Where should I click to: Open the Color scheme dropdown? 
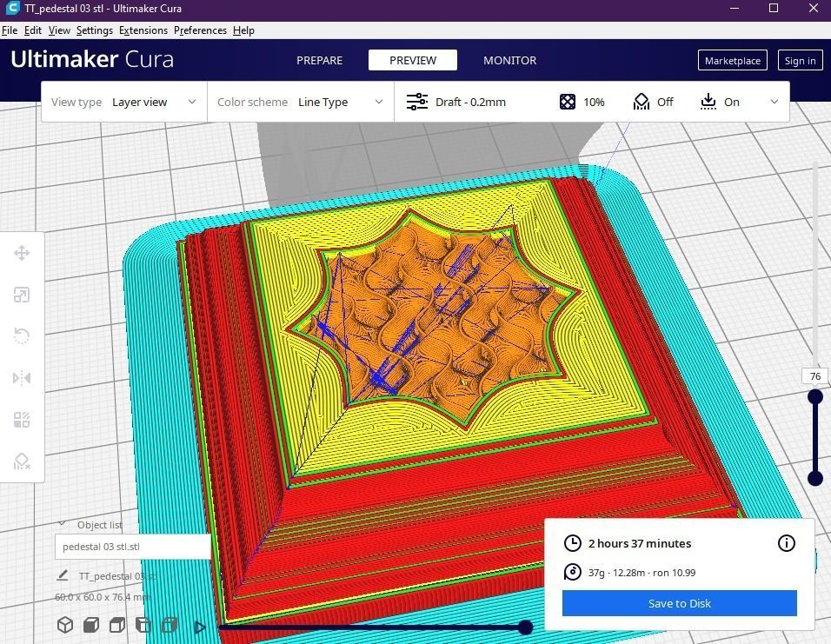pos(301,102)
